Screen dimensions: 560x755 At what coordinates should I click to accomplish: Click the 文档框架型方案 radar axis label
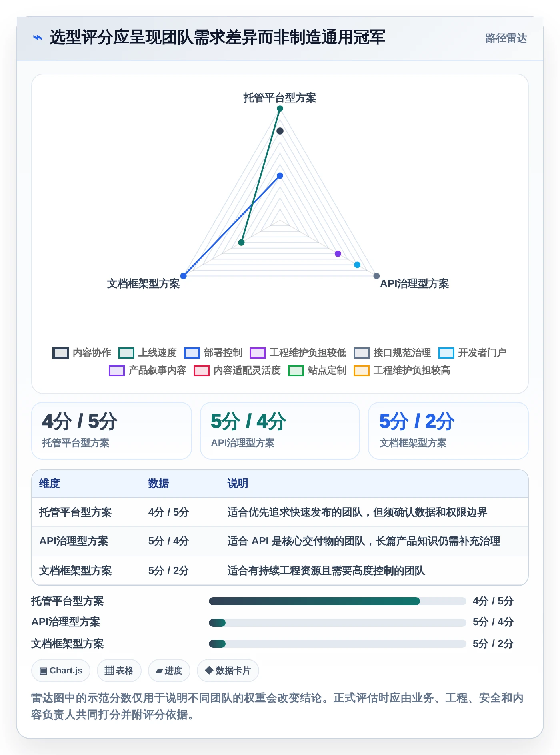coord(143,283)
